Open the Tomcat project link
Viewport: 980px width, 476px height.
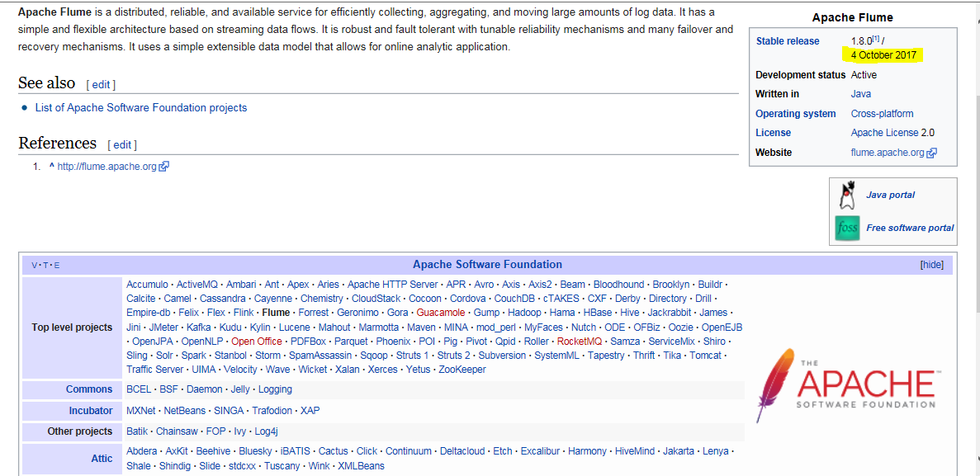pyautogui.click(x=705, y=356)
